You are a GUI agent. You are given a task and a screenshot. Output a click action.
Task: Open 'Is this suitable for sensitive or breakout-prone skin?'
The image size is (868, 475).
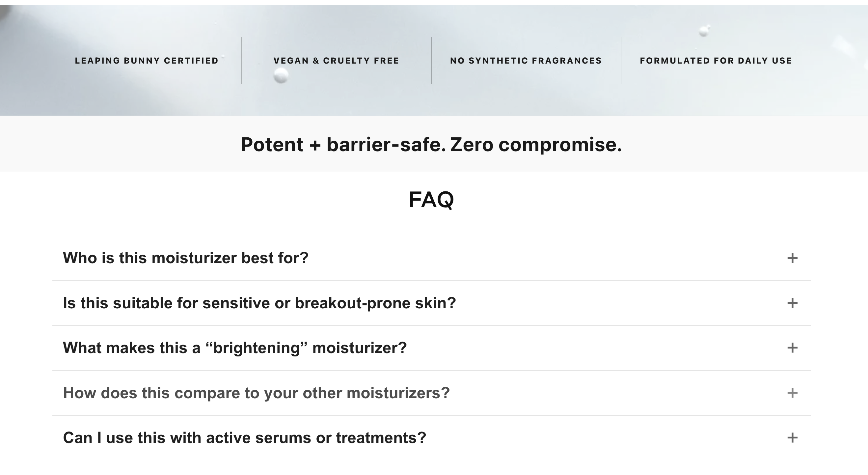coord(431,303)
